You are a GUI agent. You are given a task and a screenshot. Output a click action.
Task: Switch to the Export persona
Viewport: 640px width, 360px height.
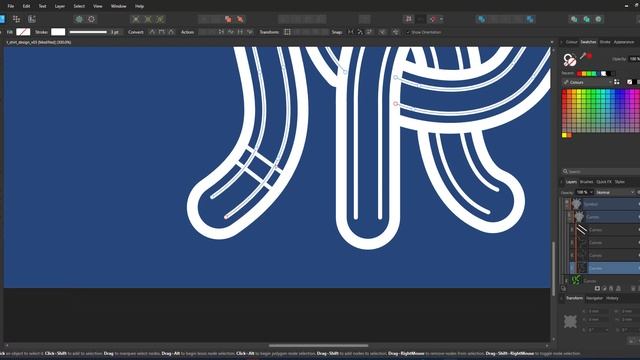pyautogui.click(x=31, y=19)
